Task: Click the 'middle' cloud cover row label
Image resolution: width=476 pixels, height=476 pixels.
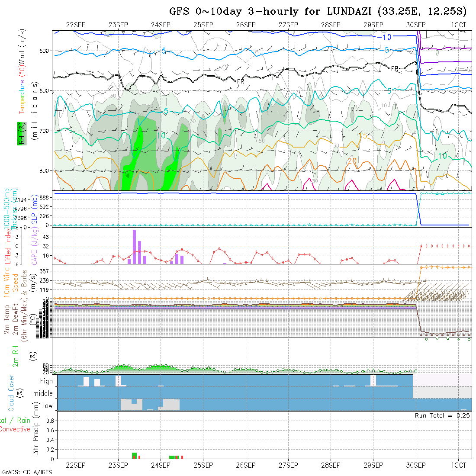Action: point(43,394)
